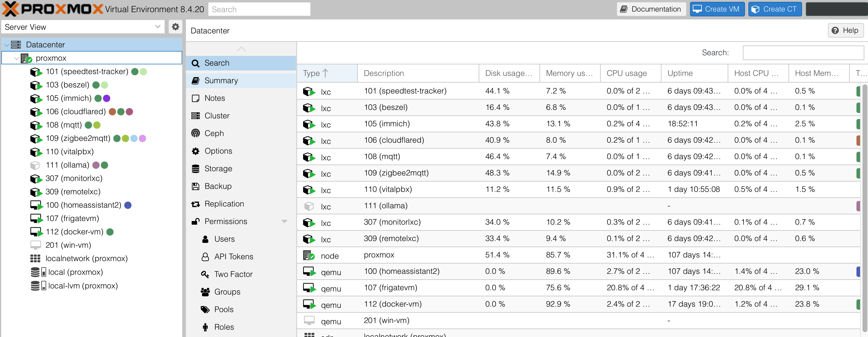Click the Roles person icon
Screen dimensions: 868x337
click(x=205, y=327)
